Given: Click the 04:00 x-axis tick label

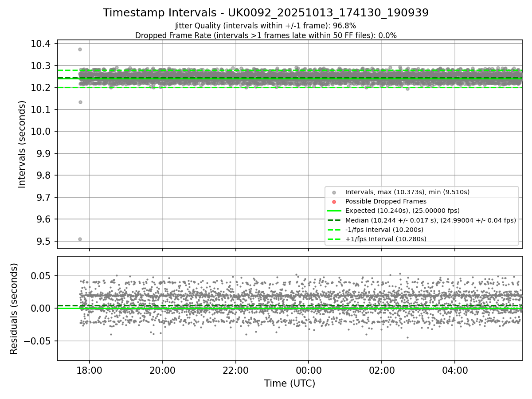Looking at the screenshot, I should coord(455,370).
